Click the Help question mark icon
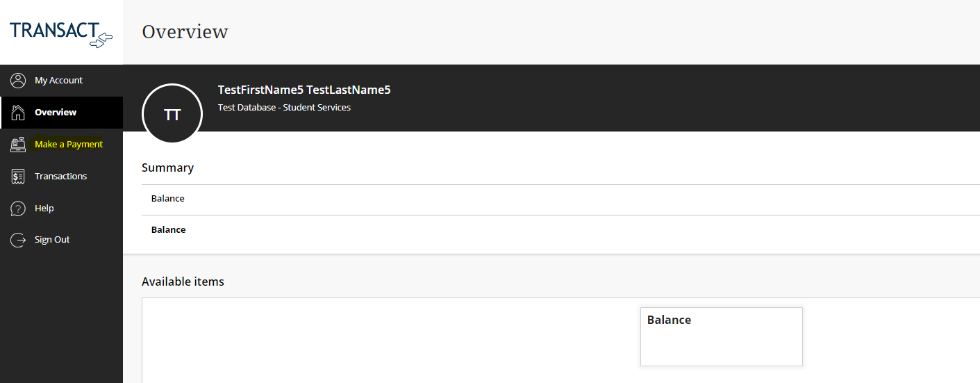The image size is (980, 383). 18,209
